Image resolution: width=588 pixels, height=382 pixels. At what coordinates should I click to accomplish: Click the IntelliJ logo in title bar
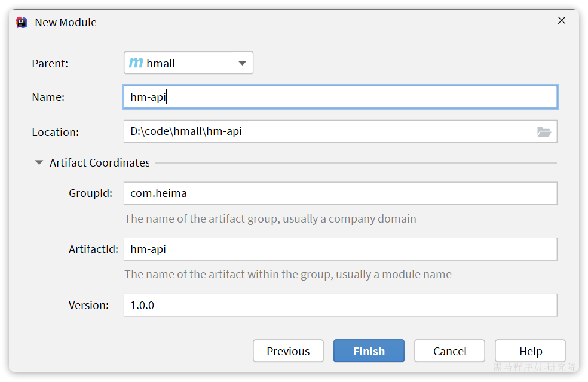[22, 22]
